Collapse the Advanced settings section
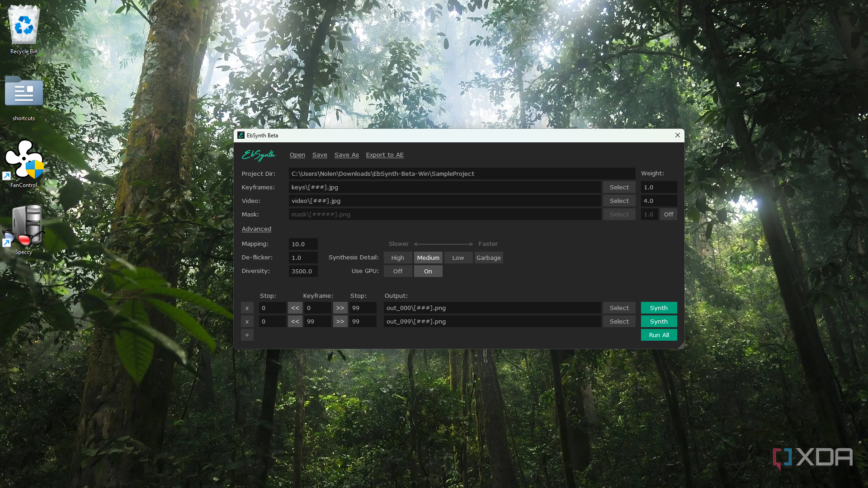Screen dimensions: 868x488 (256, 229)
